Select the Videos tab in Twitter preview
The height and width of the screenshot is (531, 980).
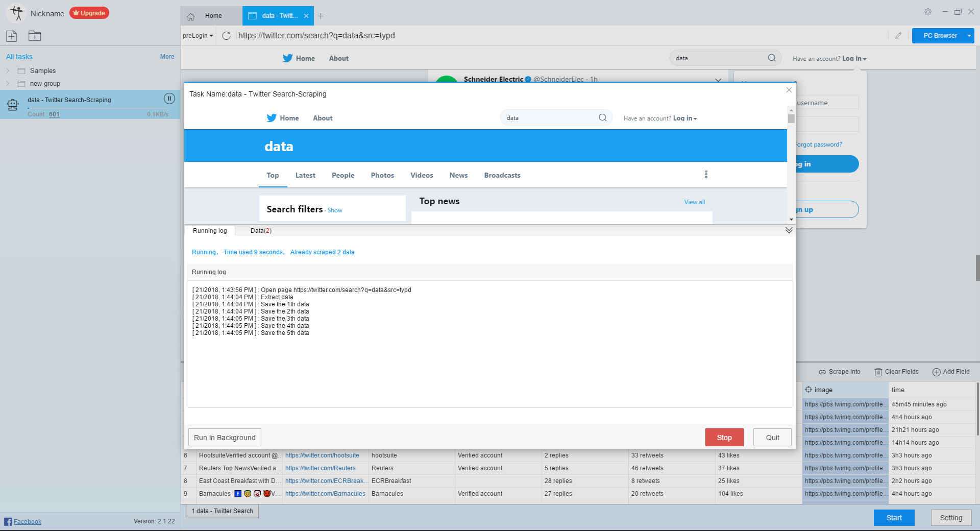pyautogui.click(x=422, y=175)
